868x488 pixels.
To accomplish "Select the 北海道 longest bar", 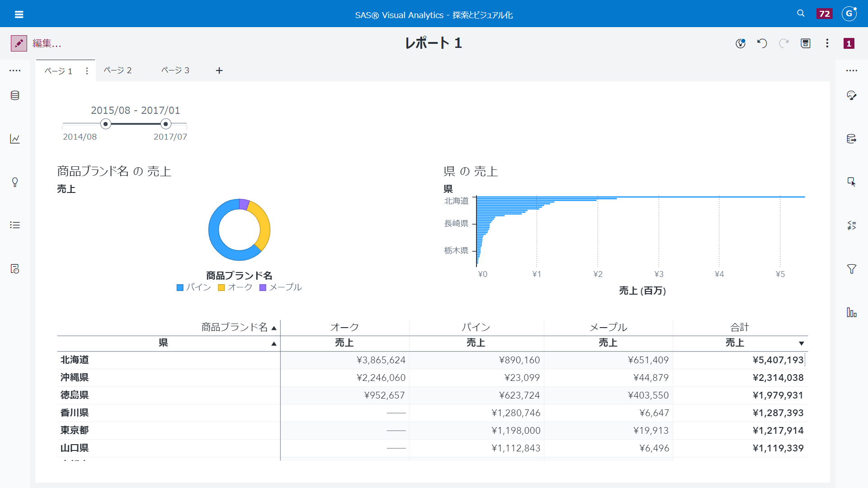I will pos(641,197).
